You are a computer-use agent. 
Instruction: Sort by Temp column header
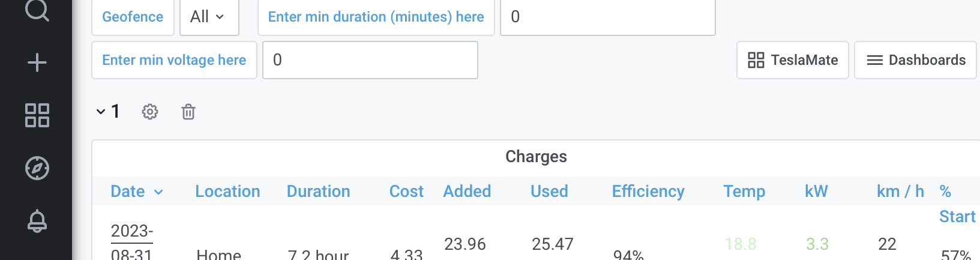pyautogui.click(x=744, y=192)
